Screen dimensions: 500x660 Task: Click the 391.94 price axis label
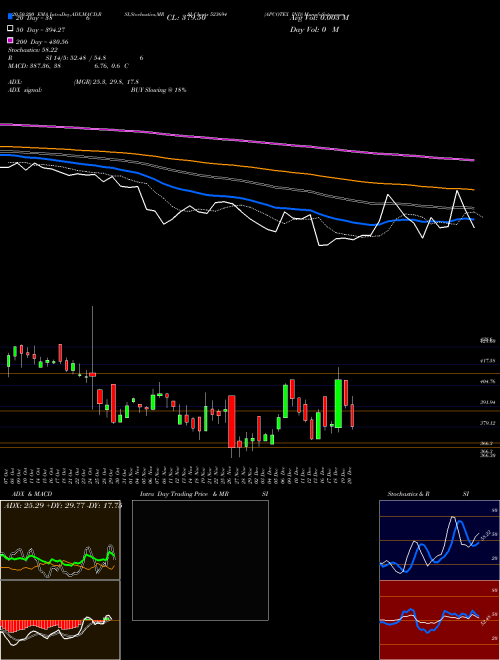488,402
